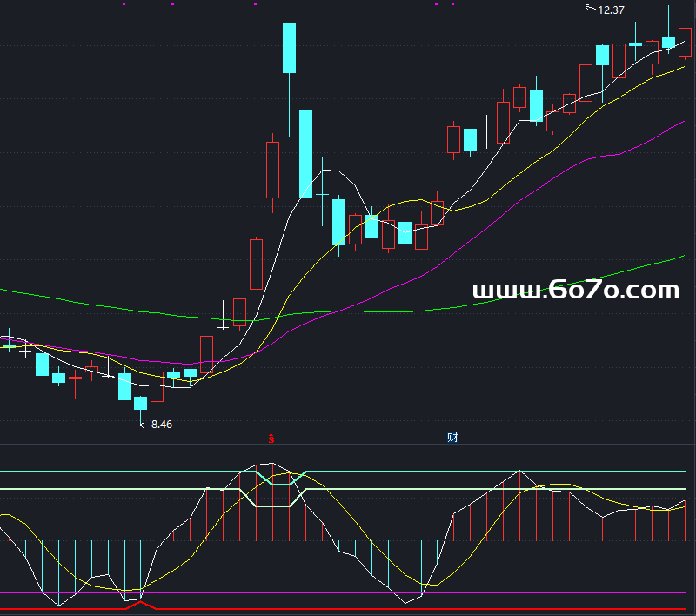696x616 pixels.
Task: Click the blue 财 financial marker
Action: click(x=452, y=438)
